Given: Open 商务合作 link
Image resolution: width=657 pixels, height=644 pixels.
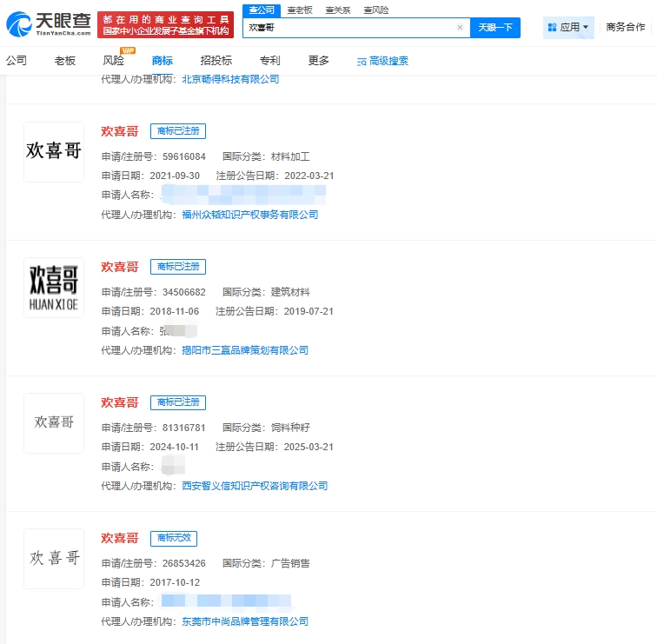Looking at the screenshot, I should click(x=626, y=27).
